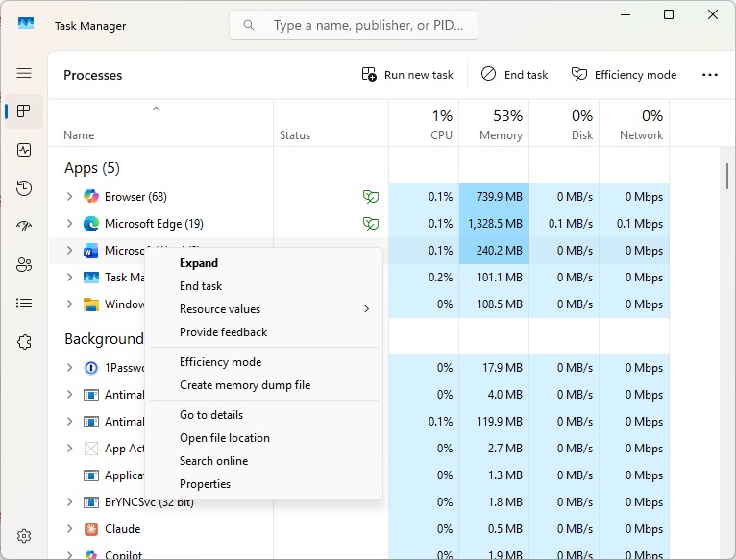Open the Details list sidebar icon

(24, 304)
